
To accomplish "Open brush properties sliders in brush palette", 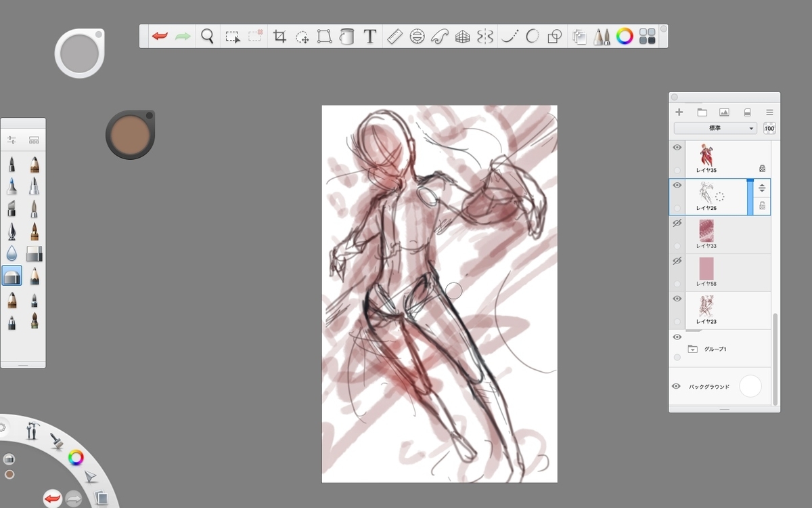I will coord(12,140).
